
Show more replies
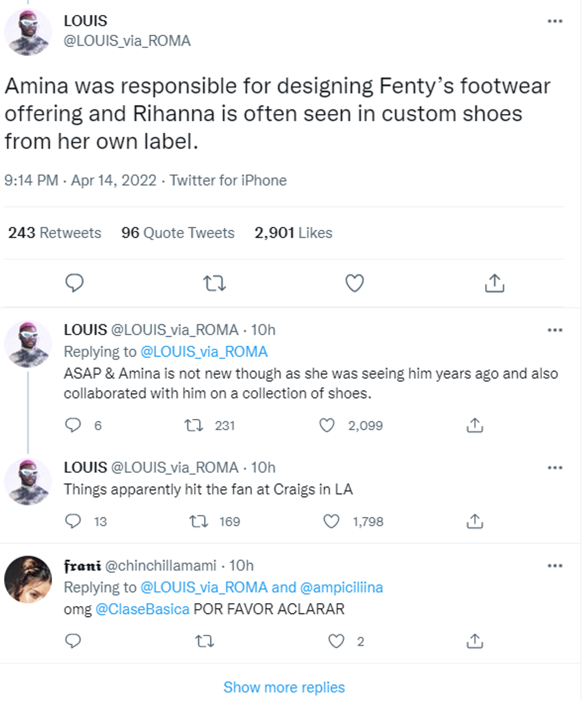tap(284, 687)
